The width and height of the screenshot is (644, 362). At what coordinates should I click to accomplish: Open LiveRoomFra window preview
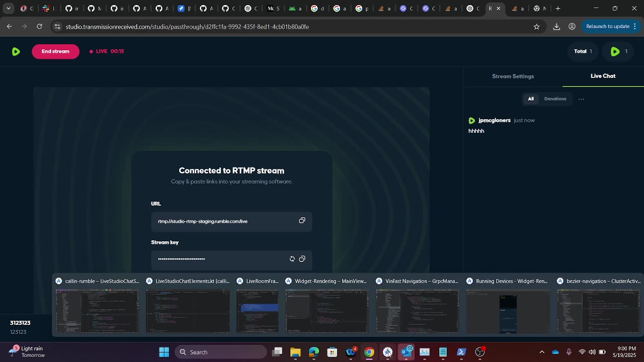[x=257, y=306]
